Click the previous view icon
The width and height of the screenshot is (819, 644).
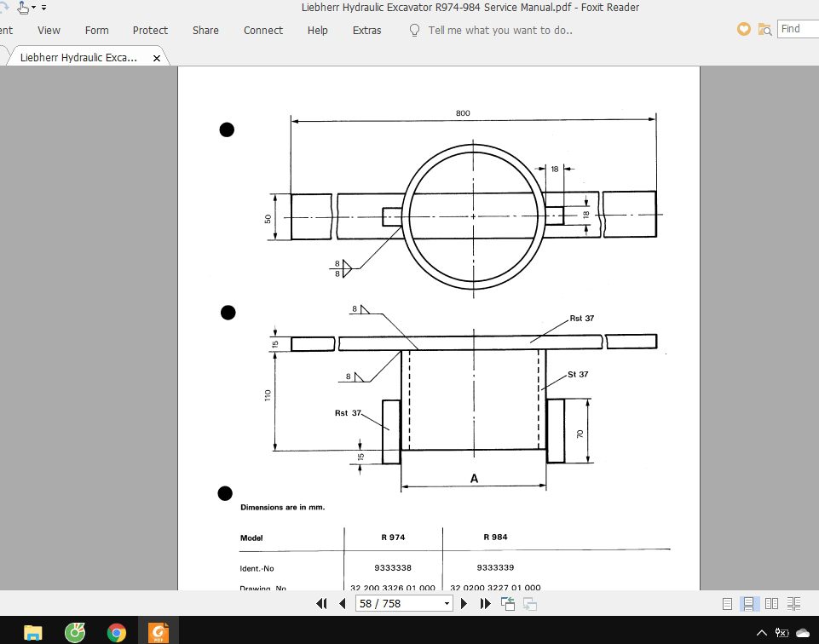(508, 603)
